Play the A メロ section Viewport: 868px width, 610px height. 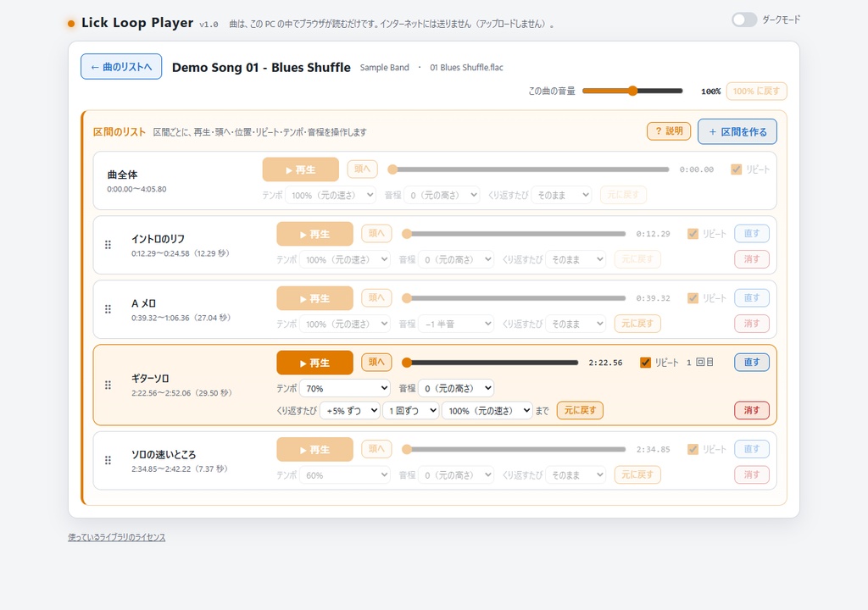coord(315,298)
